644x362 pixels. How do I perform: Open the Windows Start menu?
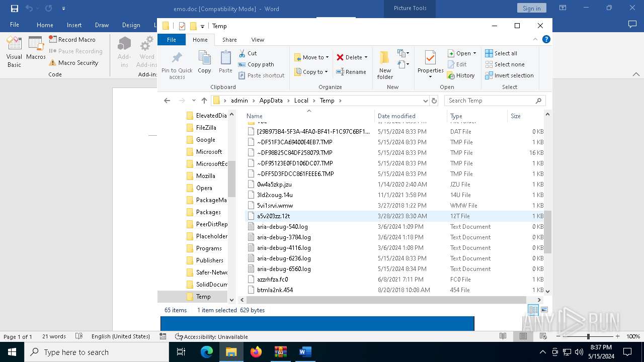point(12,352)
